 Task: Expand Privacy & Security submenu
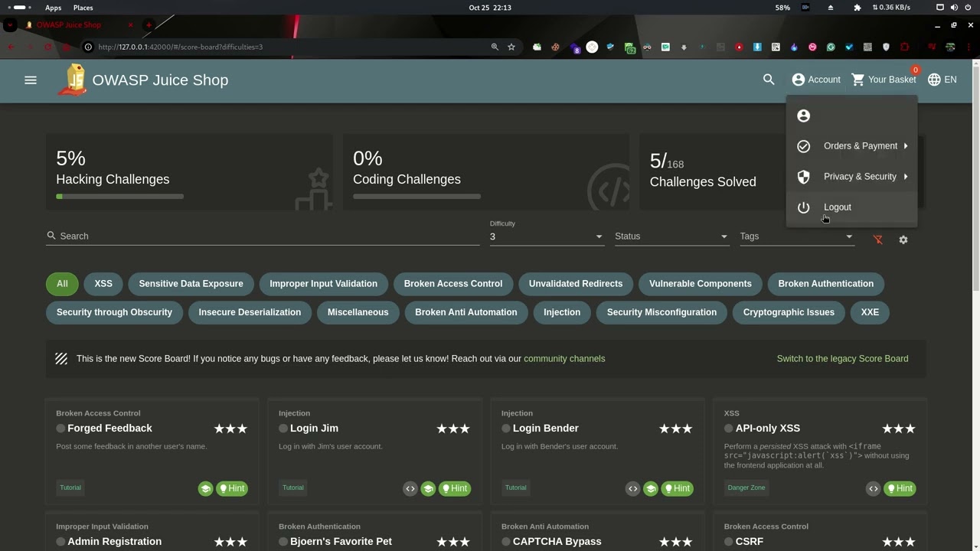[x=851, y=176]
